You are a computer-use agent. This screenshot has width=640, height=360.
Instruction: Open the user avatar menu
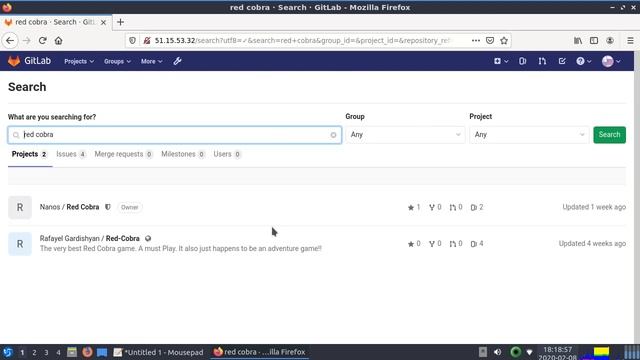point(611,61)
